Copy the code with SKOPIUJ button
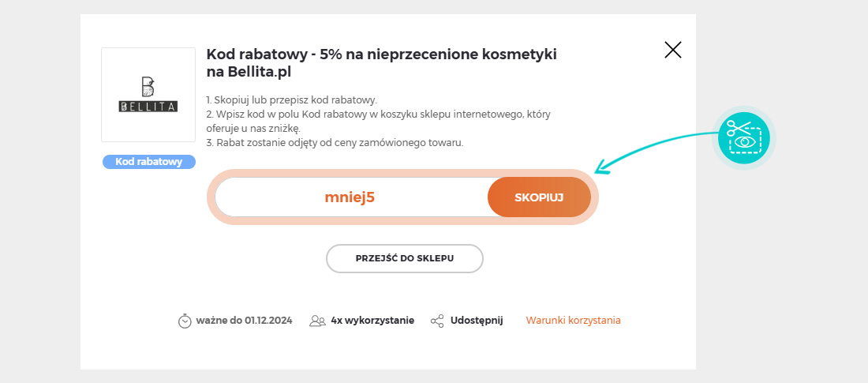 point(539,197)
